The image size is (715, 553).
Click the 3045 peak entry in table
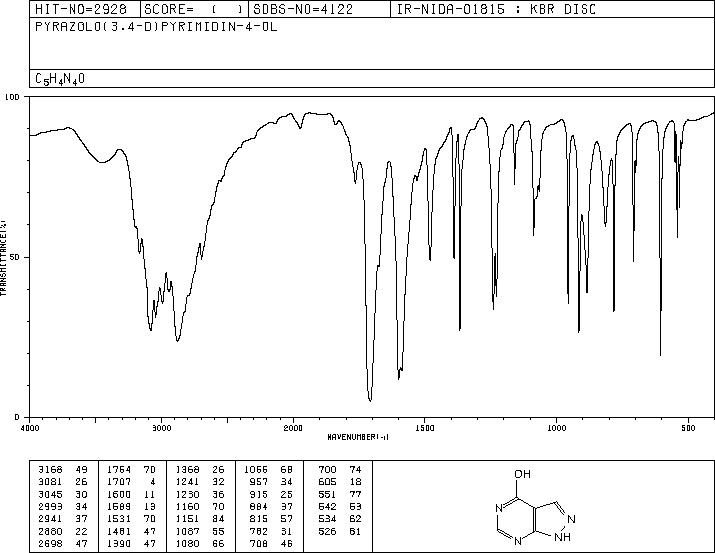coord(62,494)
